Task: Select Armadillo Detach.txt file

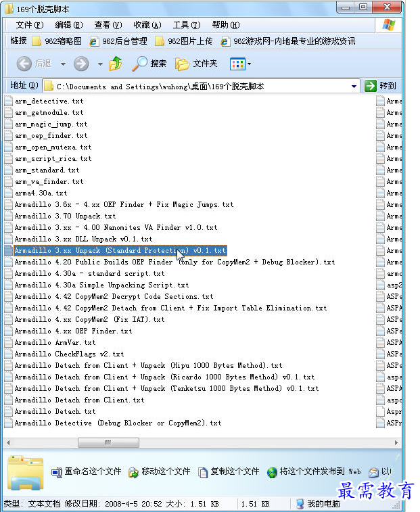Action: point(55,411)
